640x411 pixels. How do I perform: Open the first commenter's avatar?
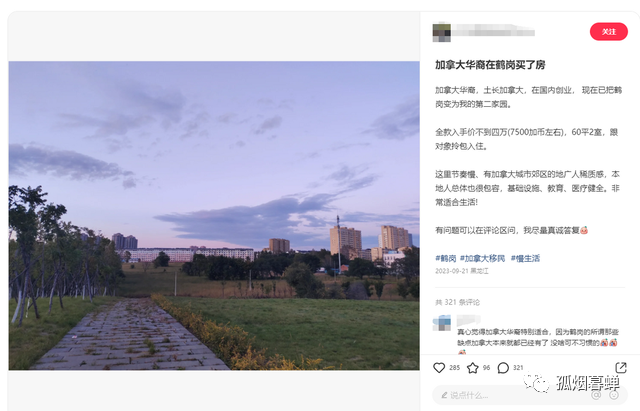coord(442,322)
